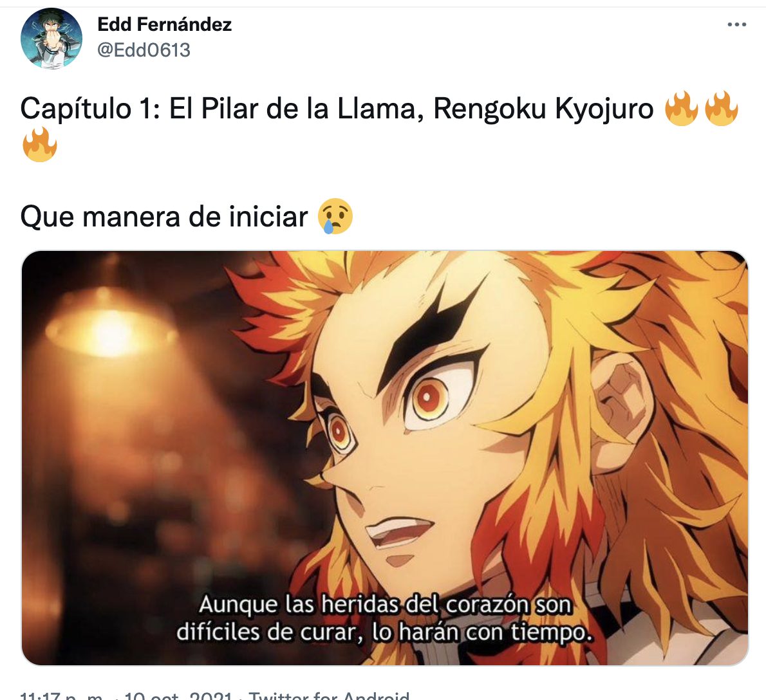Click the second fire emoji after Kyojuro
The width and height of the screenshot is (766, 700).
(x=721, y=108)
